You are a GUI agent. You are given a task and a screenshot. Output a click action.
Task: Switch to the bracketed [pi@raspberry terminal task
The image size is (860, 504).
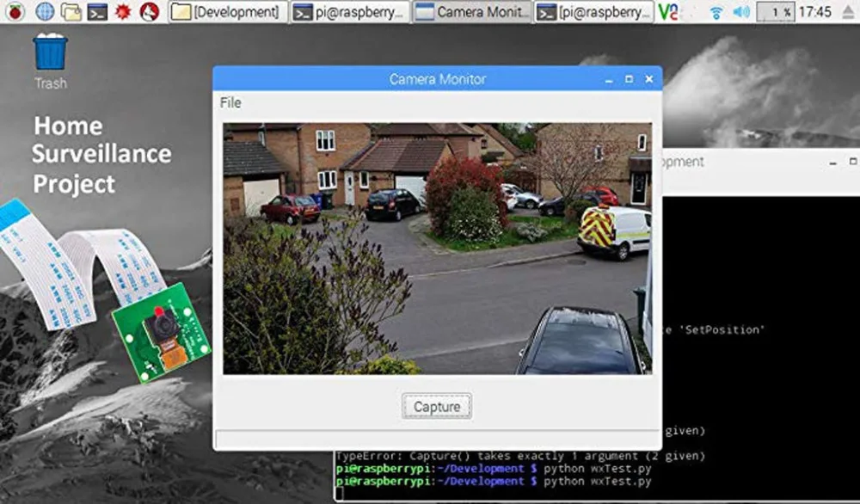pos(594,11)
